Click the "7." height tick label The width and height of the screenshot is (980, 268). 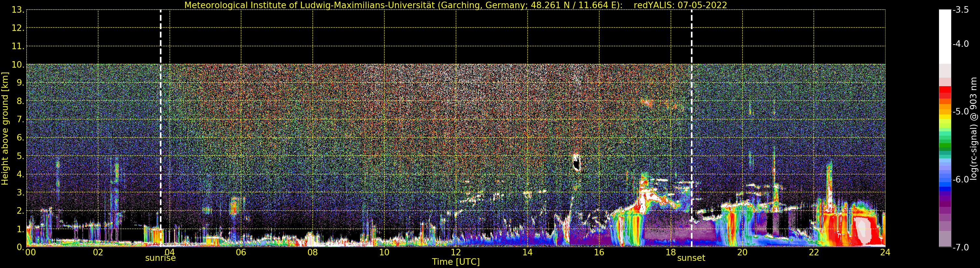(x=20, y=120)
